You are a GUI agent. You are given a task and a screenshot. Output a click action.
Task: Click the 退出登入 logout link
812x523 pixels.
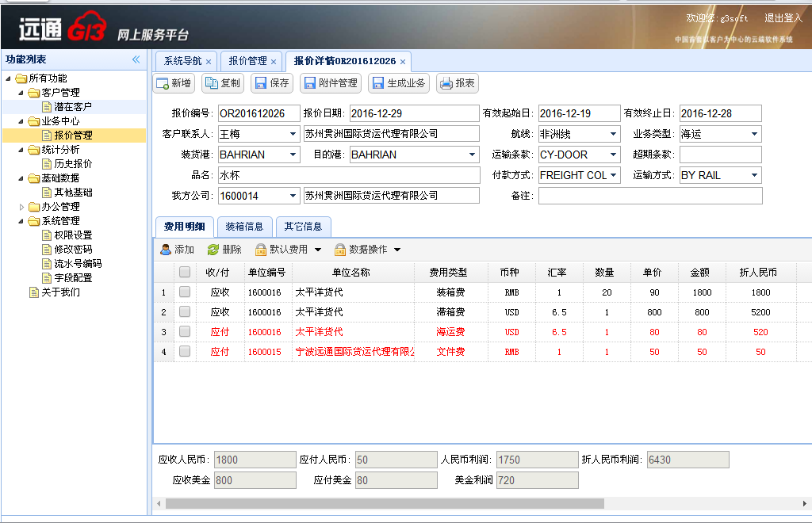[783, 18]
